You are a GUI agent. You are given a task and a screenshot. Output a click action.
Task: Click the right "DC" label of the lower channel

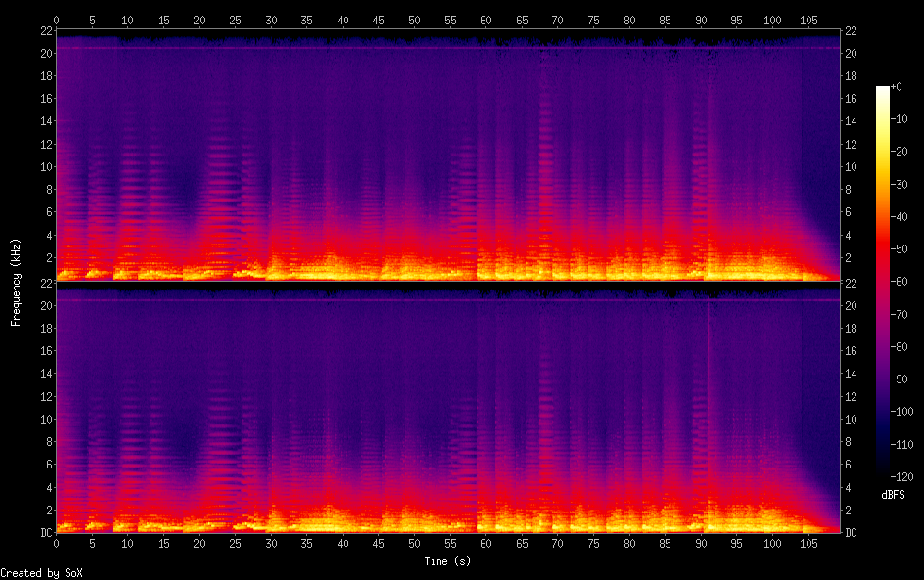click(852, 533)
